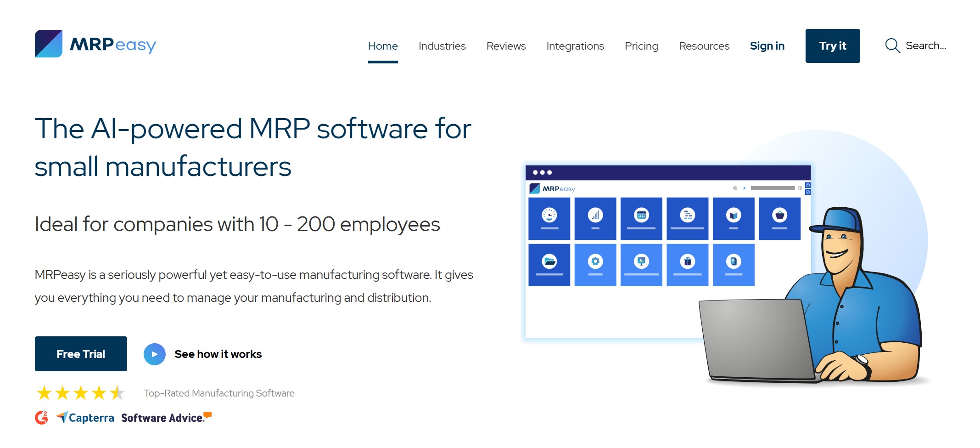Click into the Search field
This screenshot has width=980, height=448.
pyautogui.click(x=925, y=45)
